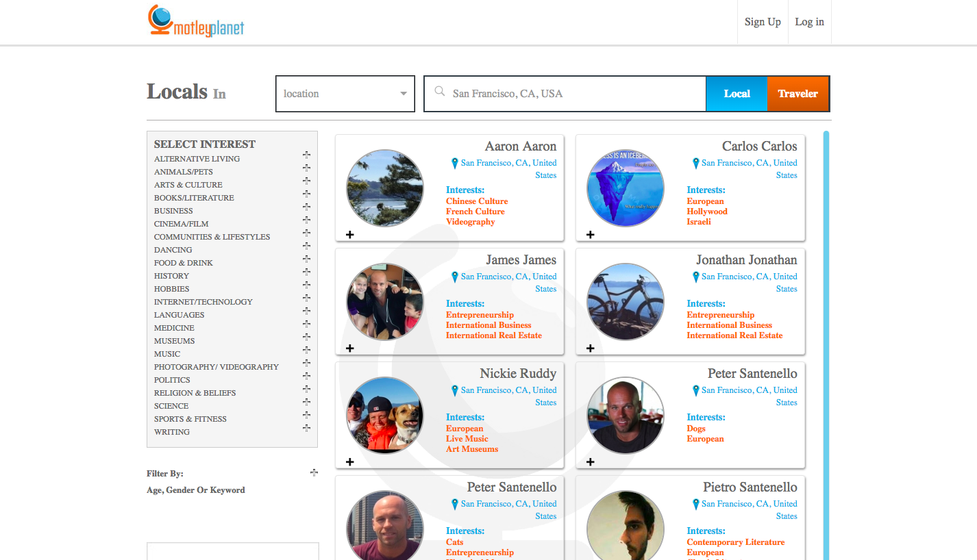
Task: Expand the Books/Literature interest
Action: pyautogui.click(x=306, y=194)
